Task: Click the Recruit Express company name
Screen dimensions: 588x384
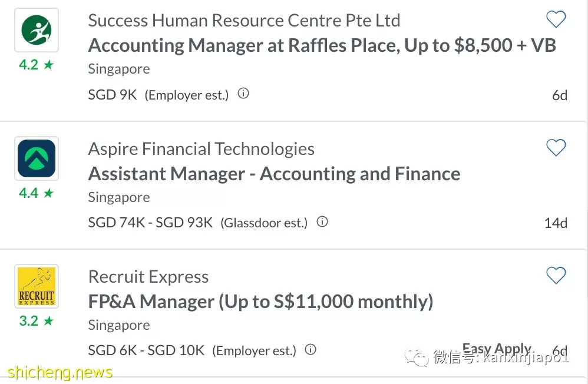Action: point(148,277)
